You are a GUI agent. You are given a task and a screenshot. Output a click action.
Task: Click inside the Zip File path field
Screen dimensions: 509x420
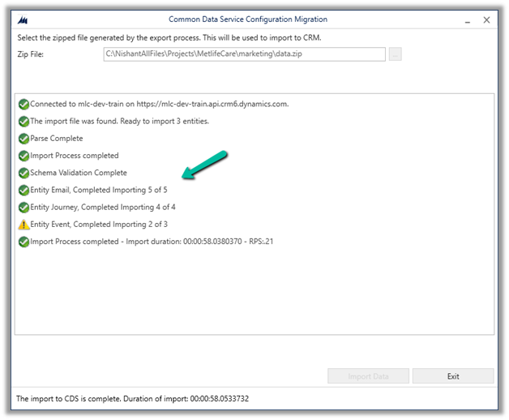pyautogui.click(x=243, y=54)
